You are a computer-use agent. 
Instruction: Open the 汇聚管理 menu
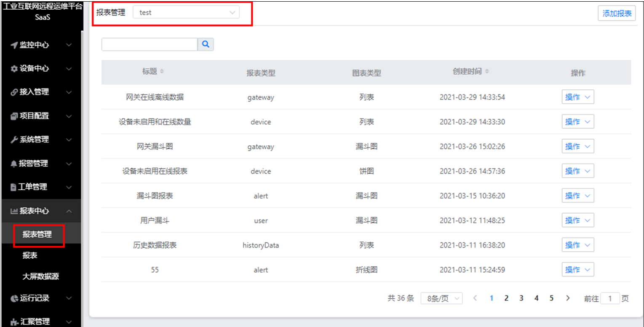tap(41, 322)
